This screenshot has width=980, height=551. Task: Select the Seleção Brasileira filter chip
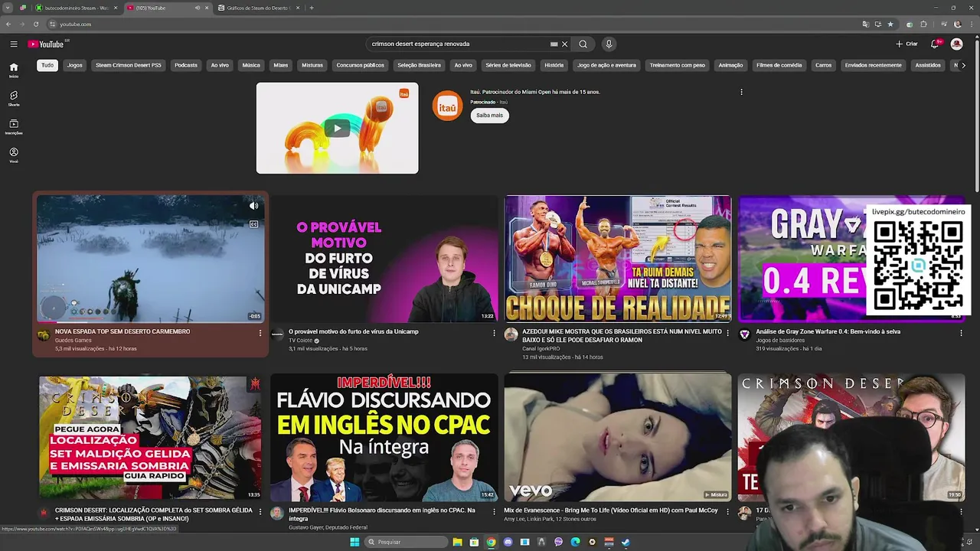(x=419, y=65)
